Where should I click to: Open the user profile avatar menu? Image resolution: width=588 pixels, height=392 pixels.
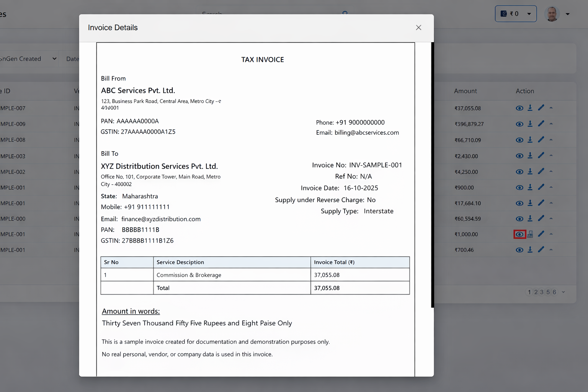pyautogui.click(x=552, y=14)
